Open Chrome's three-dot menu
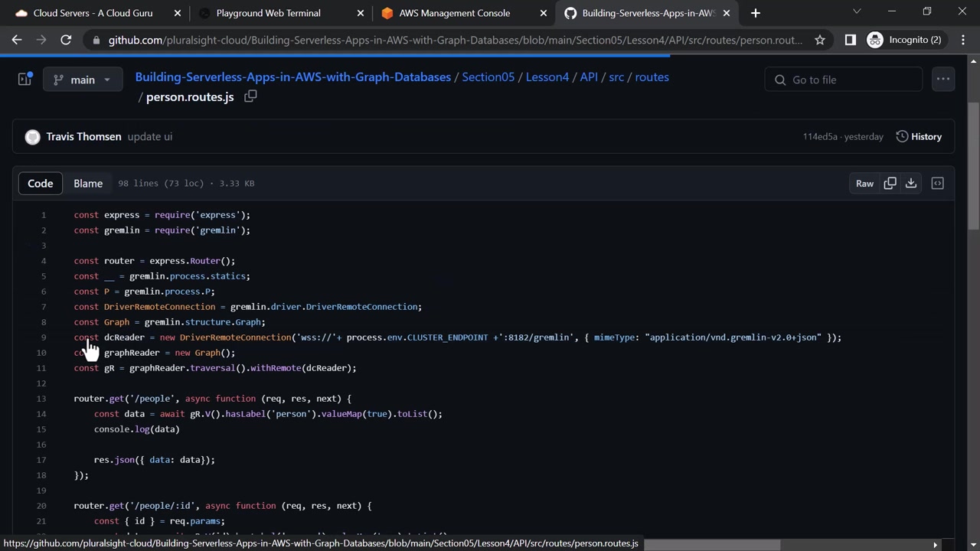 click(963, 40)
